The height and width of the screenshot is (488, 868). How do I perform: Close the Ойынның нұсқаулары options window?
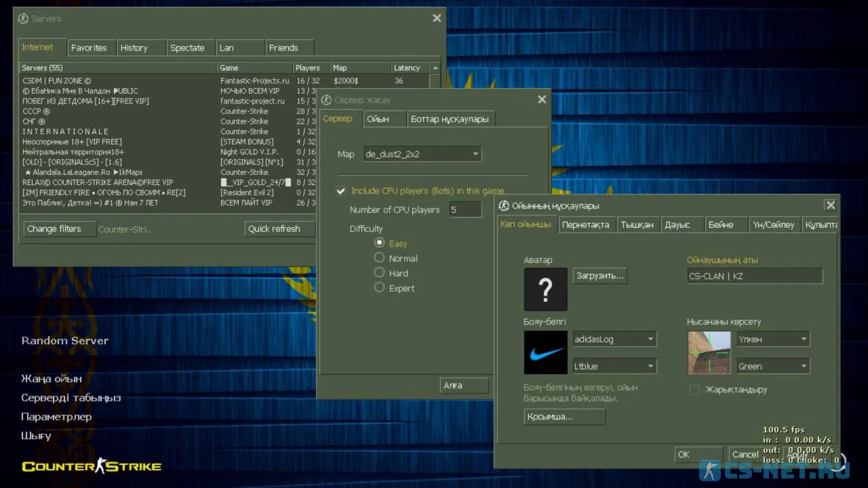830,205
